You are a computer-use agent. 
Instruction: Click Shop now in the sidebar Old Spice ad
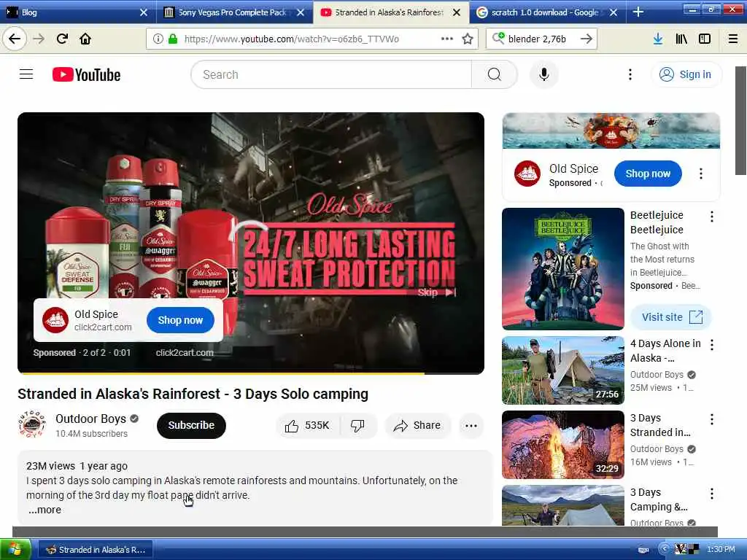[x=648, y=174]
